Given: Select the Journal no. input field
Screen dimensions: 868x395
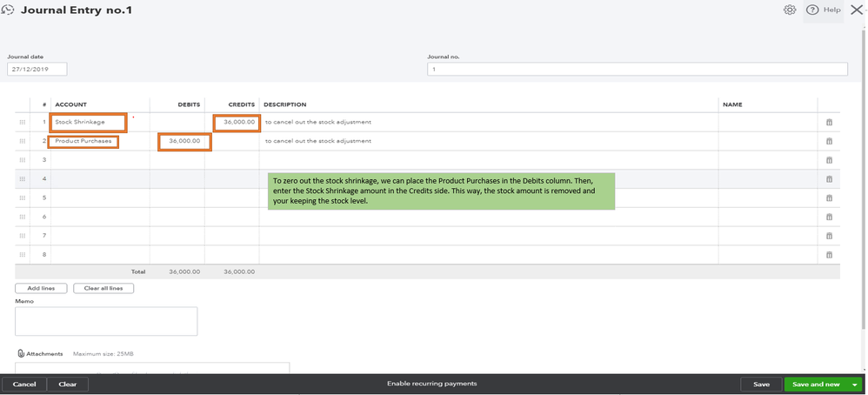Looking at the screenshot, I should click(x=637, y=70).
